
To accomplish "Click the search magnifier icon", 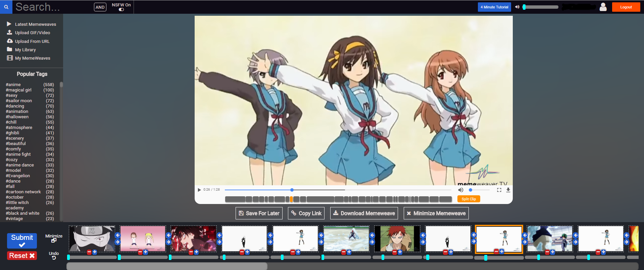I will (x=6, y=7).
